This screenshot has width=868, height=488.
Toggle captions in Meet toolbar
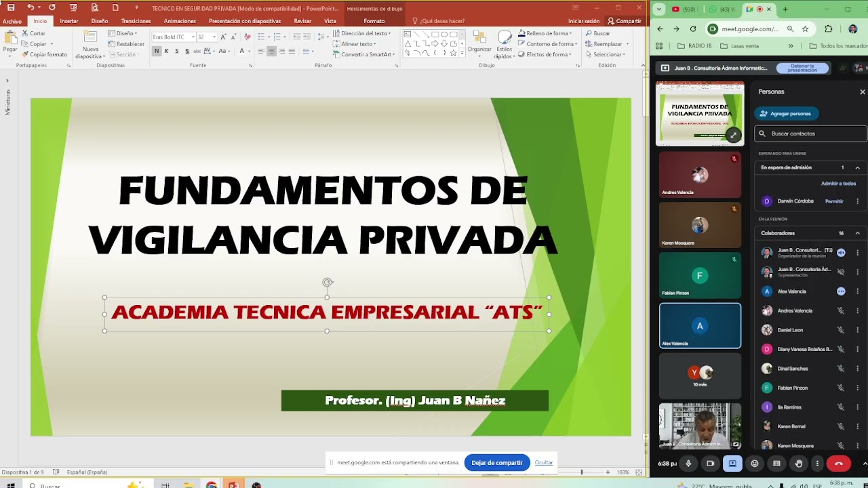pyautogui.click(x=776, y=464)
